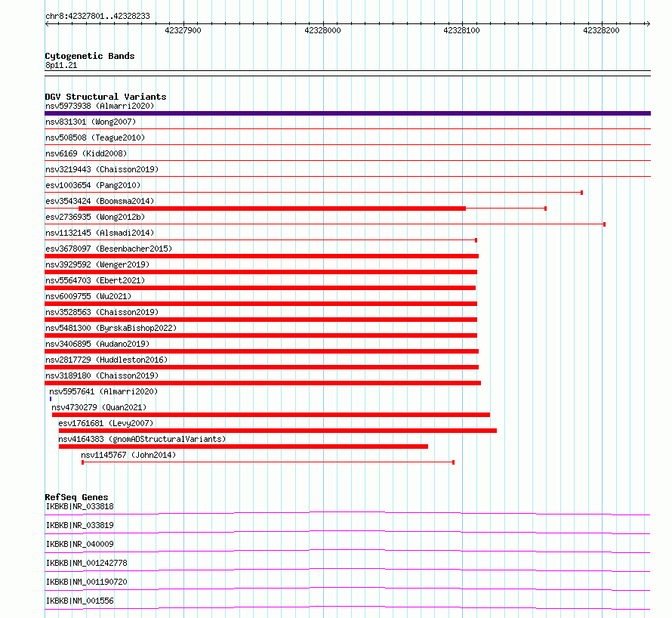Click the right arrow end of the ruler
The image size is (672, 618).
click(648, 24)
